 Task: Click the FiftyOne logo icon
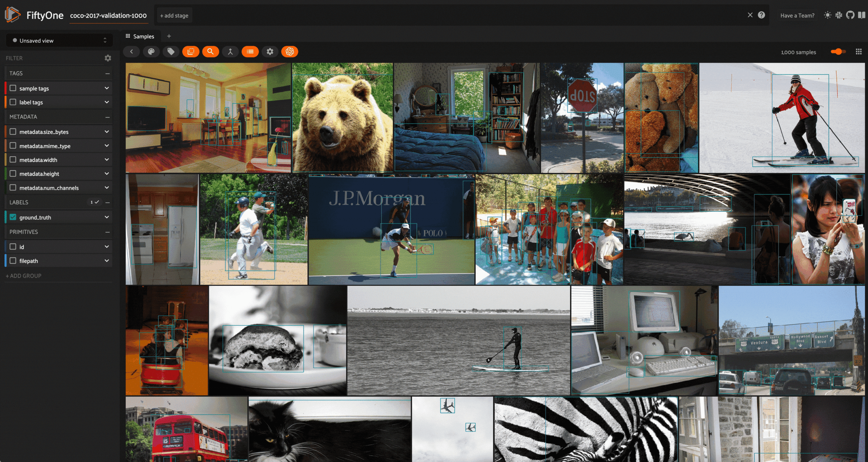[x=13, y=15]
